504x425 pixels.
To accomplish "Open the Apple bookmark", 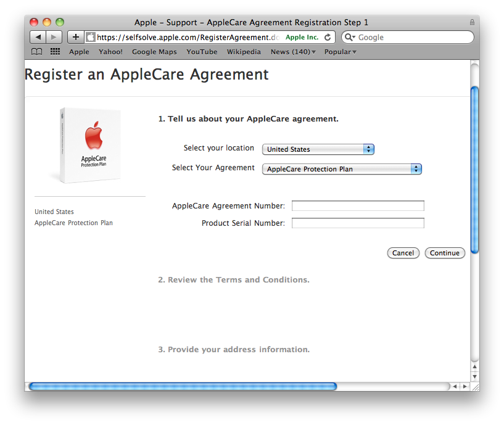I will [79, 52].
